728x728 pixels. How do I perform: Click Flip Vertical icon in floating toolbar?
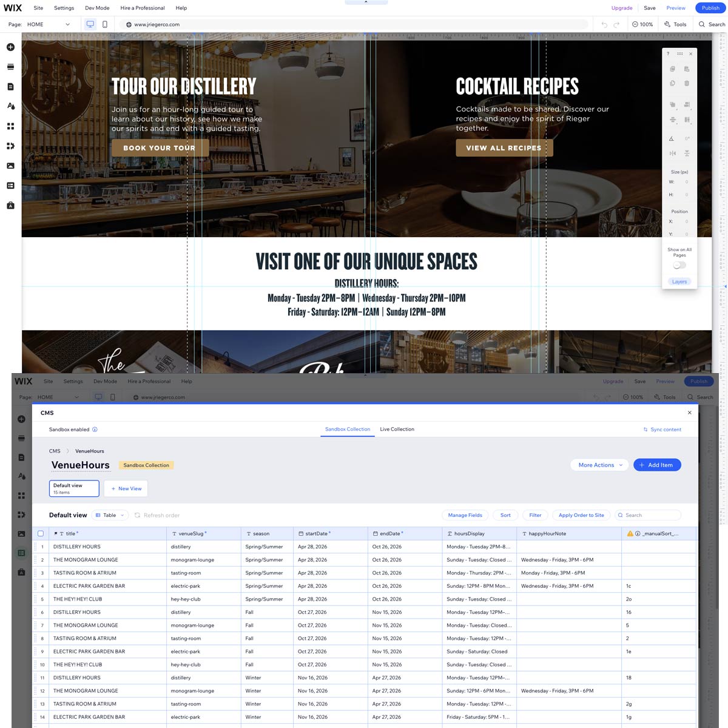tap(687, 153)
